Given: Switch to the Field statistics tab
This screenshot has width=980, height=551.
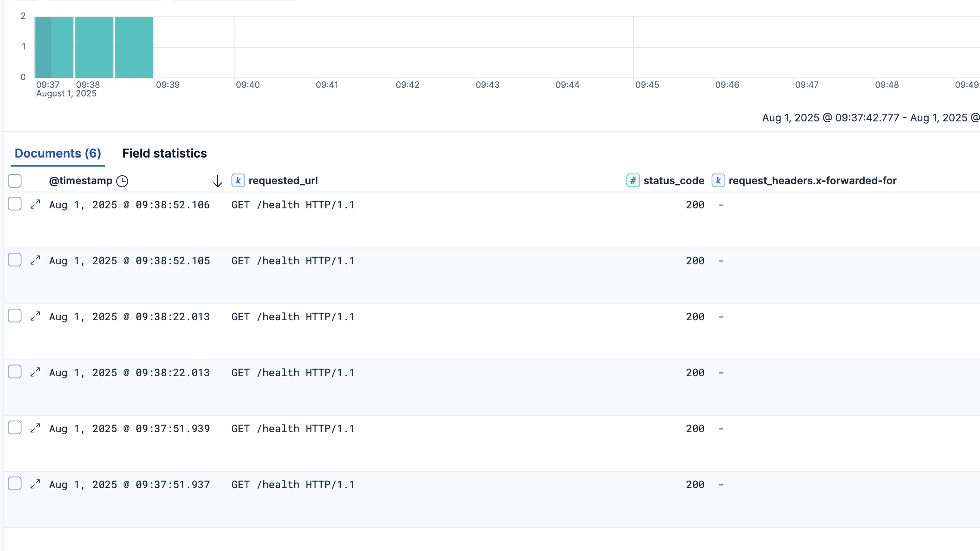Looking at the screenshot, I should [x=164, y=154].
